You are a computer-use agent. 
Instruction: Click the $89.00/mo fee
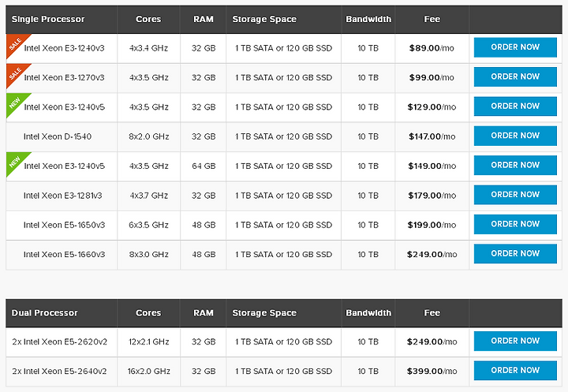point(432,48)
